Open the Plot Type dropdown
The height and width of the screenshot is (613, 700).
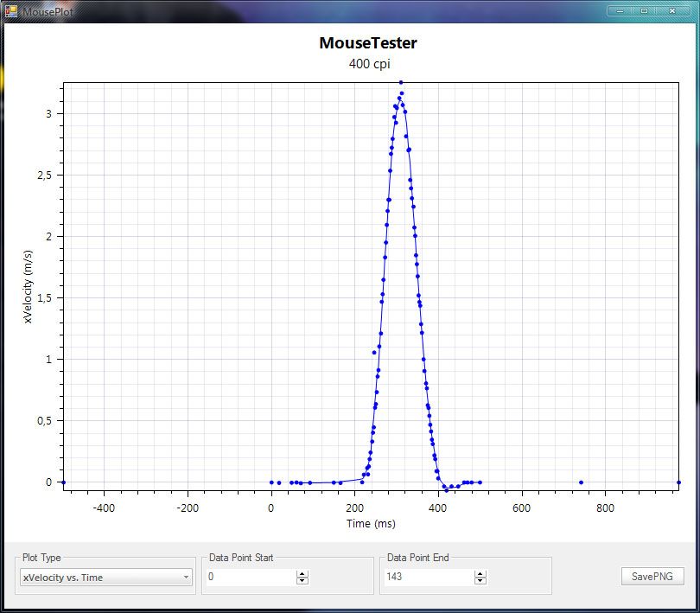click(x=106, y=578)
